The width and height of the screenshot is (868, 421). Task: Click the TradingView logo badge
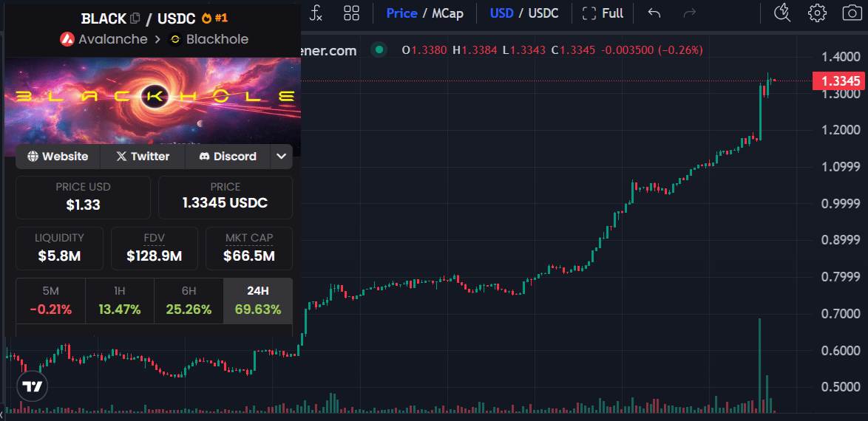point(33,386)
